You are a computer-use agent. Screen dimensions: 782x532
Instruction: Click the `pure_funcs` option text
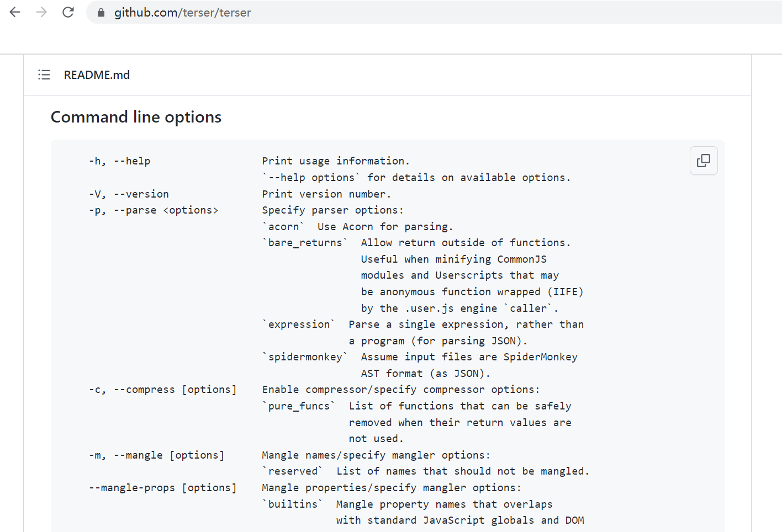click(299, 406)
